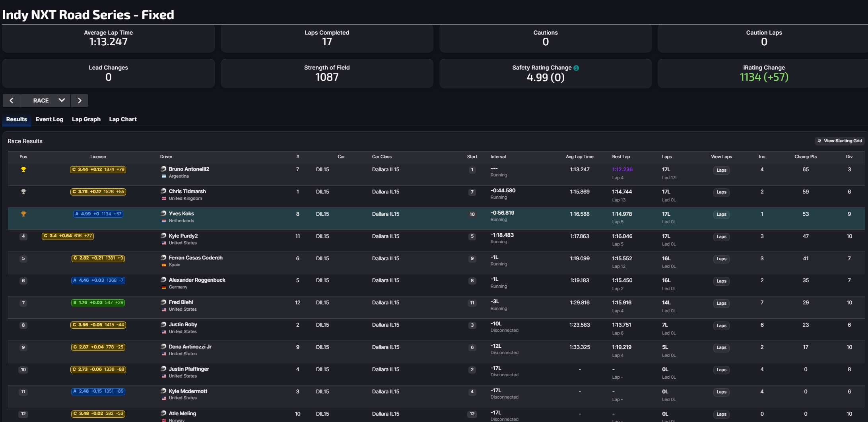Viewport: 868px width, 422px height.
Task: Click the Spain flag under Ferran Casas Coderch
Action: point(164,265)
